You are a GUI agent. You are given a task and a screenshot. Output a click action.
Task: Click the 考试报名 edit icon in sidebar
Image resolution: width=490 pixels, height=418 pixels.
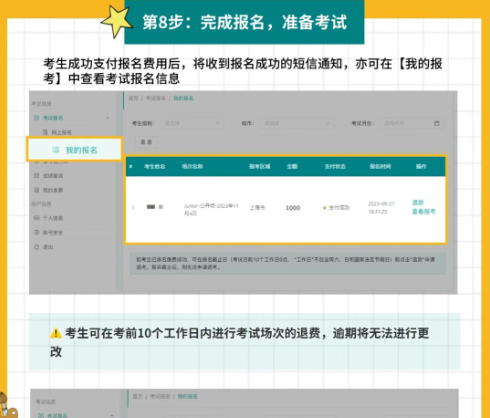click(x=37, y=118)
